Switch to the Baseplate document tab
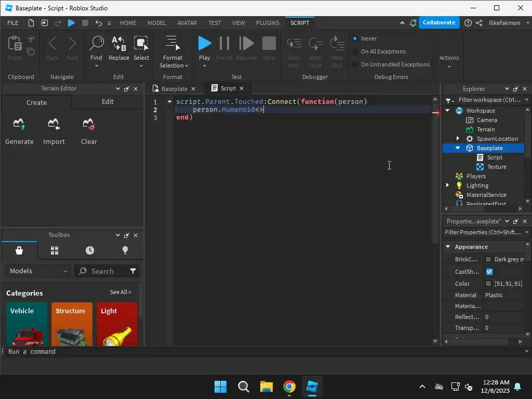Image resolution: width=532 pixels, height=399 pixels. point(174,88)
